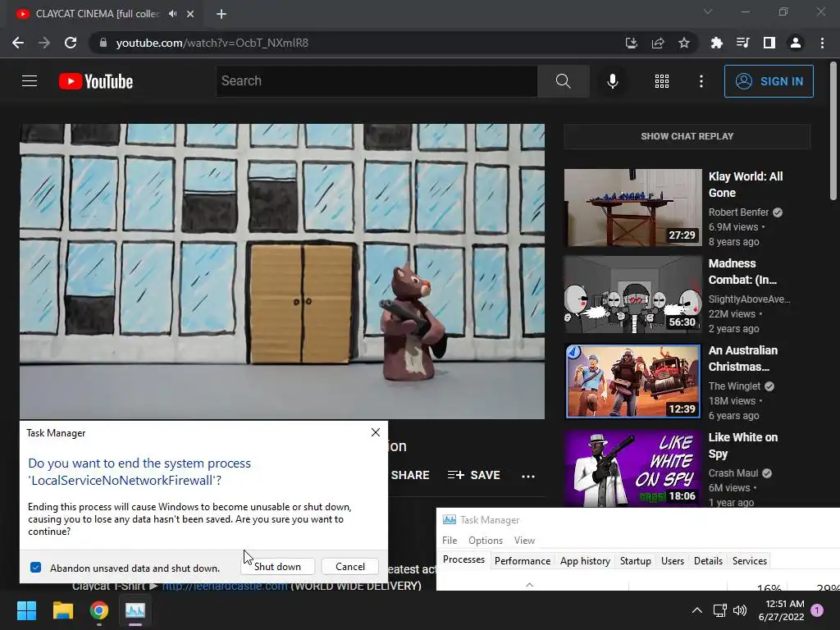Close the Task Manager dialog with the X

[x=376, y=432]
